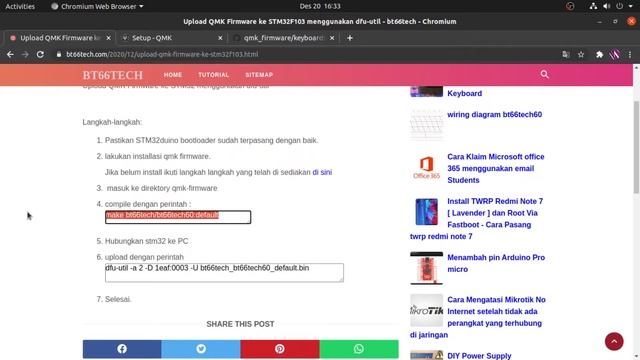
Task: Open the SITEMAP menu item
Action: pos(259,75)
